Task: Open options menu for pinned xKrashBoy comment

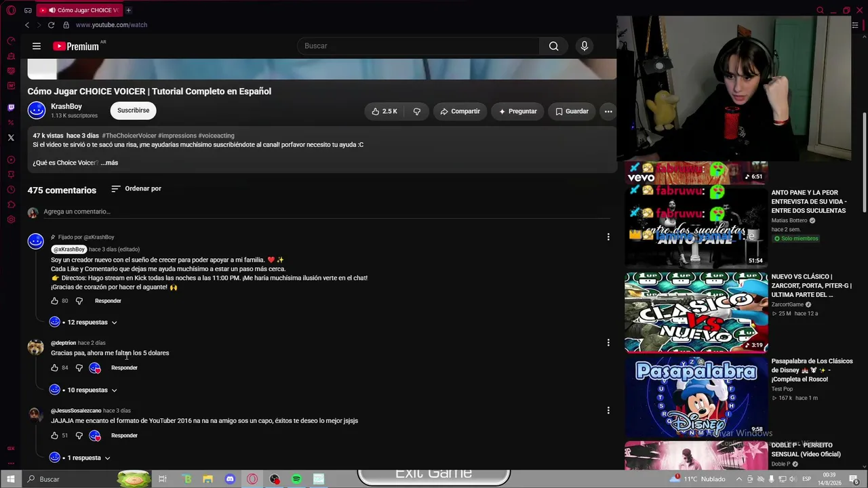Action: 608,237
